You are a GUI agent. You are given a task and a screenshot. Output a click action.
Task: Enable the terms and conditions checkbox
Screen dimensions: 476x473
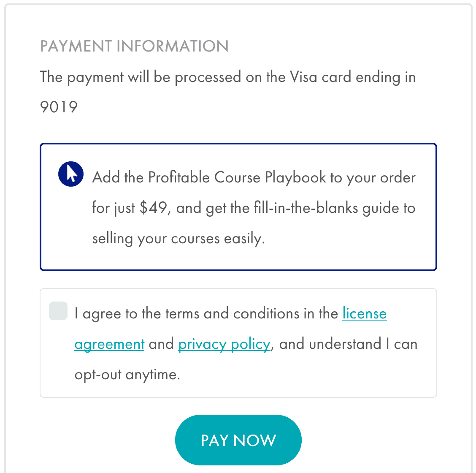[58, 312]
